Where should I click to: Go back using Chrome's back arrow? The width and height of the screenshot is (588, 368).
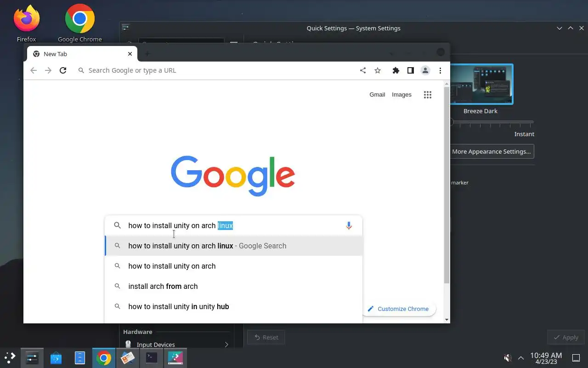pyautogui.click(x=33, y=70)
